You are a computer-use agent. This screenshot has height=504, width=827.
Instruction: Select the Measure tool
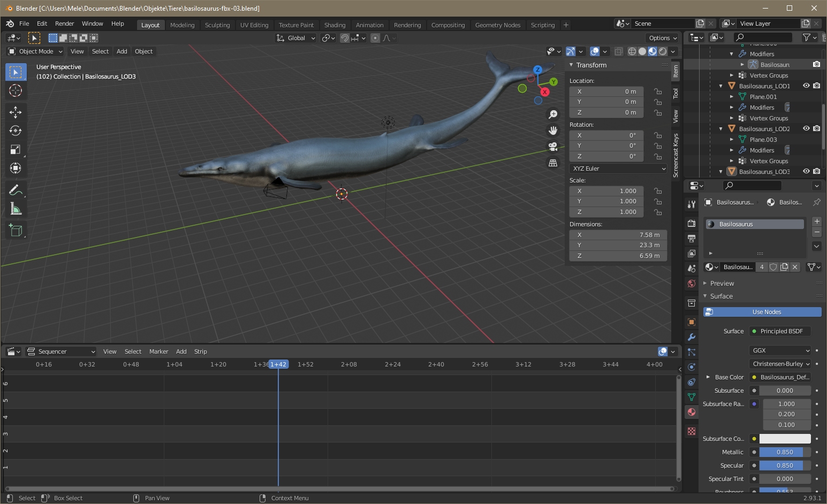[16, 209]
